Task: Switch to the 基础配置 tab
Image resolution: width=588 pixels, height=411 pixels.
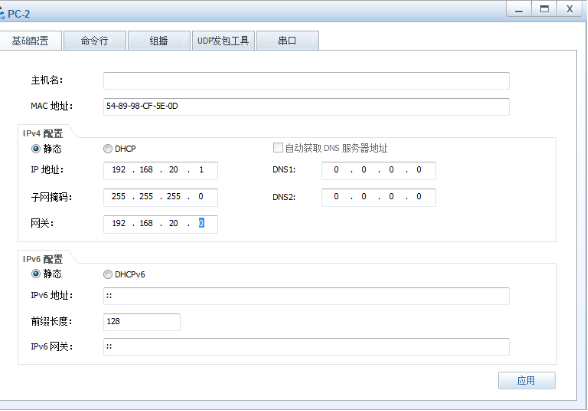Action: point(30,40)
